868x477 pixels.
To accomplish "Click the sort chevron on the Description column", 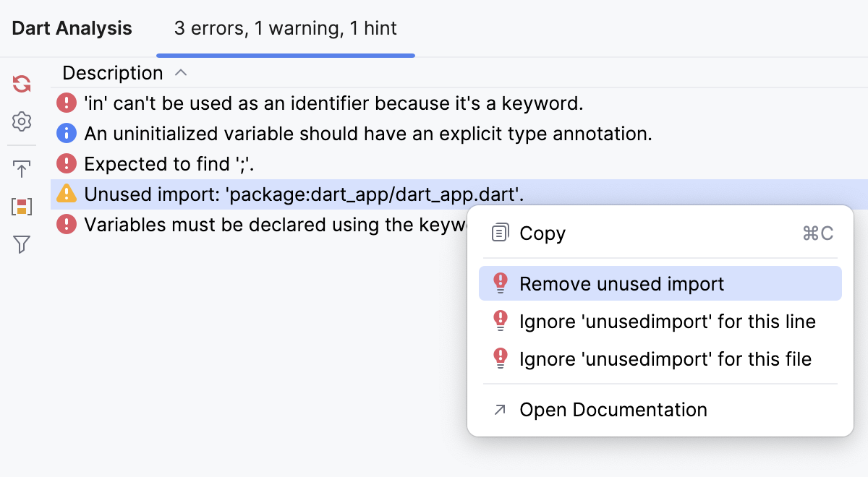I will [x=180, y=72].
